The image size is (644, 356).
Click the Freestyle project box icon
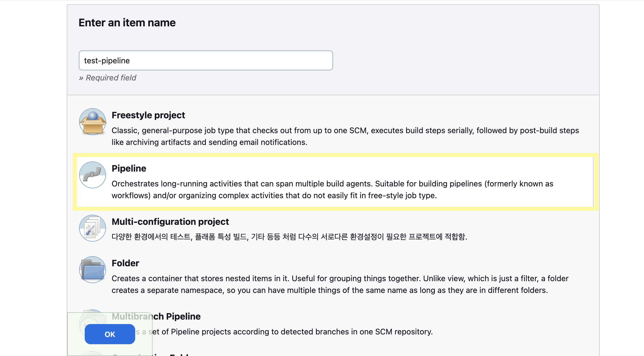93,122
